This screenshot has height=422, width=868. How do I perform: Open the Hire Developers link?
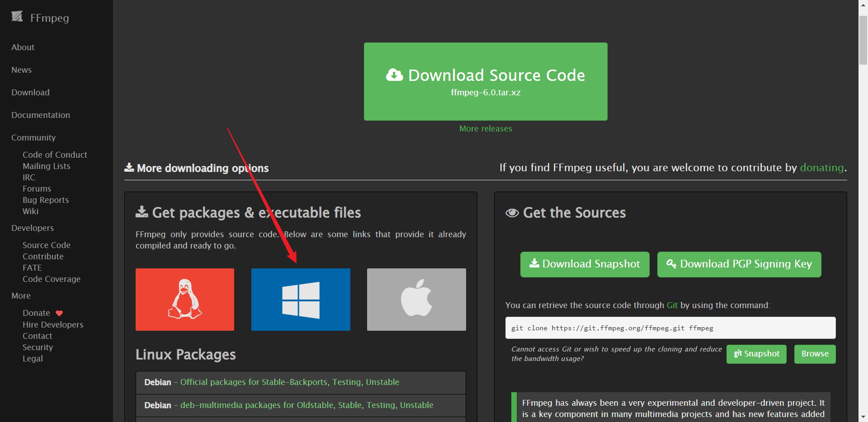coord(53,325)
